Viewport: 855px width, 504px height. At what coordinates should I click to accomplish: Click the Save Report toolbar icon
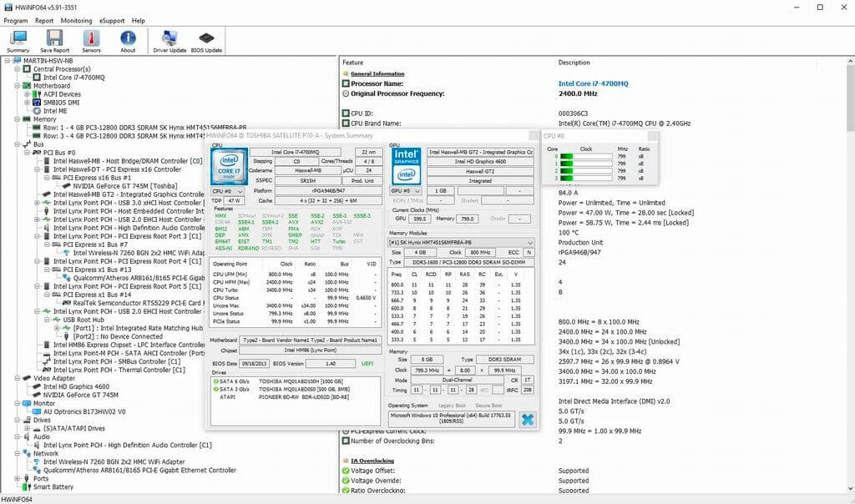point(54,37)
